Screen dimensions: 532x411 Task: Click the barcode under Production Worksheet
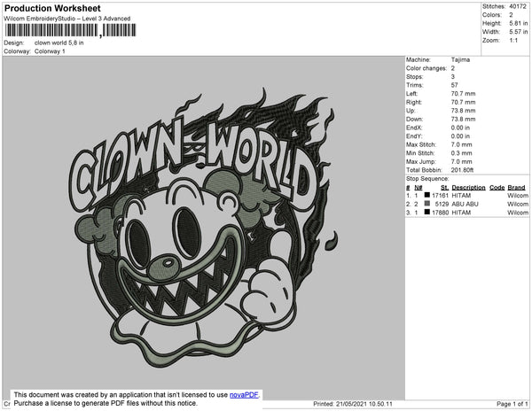tap(70, 30)
